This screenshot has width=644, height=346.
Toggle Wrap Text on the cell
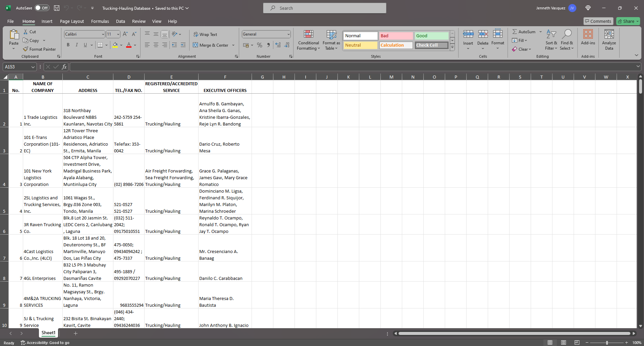coord(205,34)
